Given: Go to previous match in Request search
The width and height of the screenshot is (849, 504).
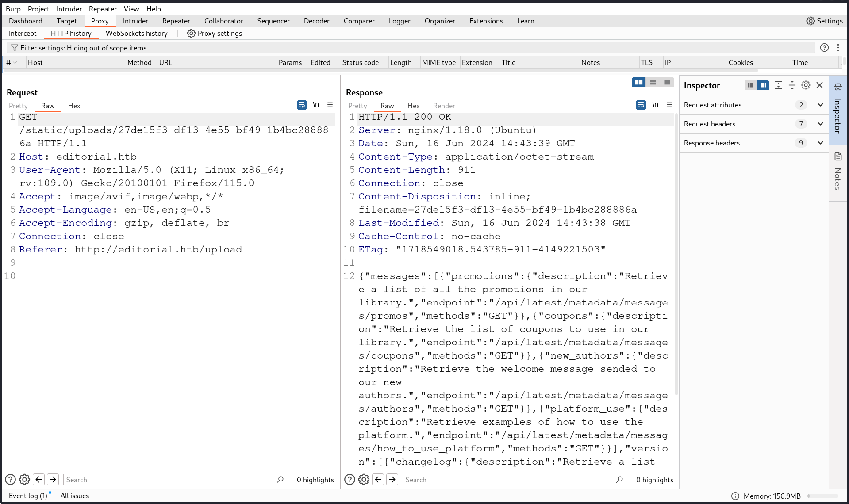Looking at the screenshot, I should coord(39,480).
